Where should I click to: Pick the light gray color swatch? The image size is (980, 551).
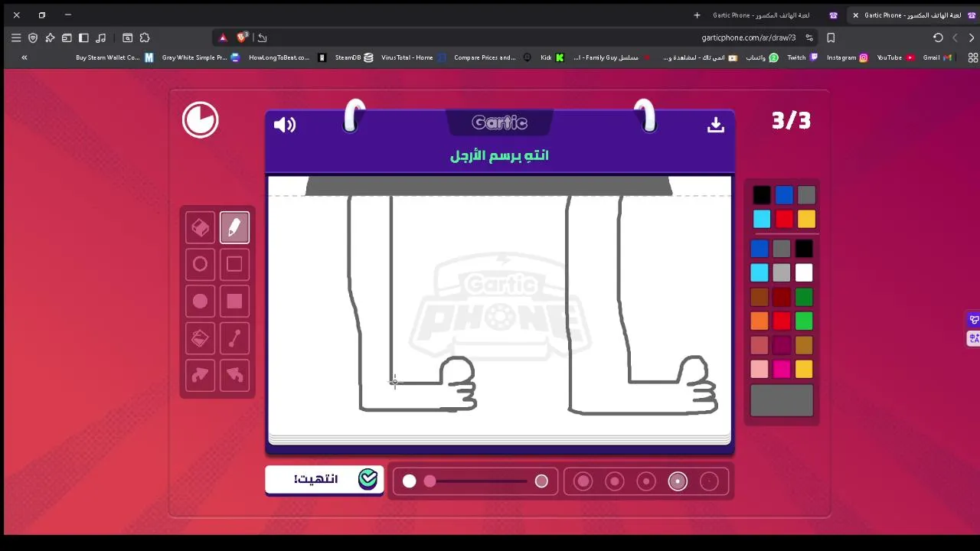[x=781, y=273]
